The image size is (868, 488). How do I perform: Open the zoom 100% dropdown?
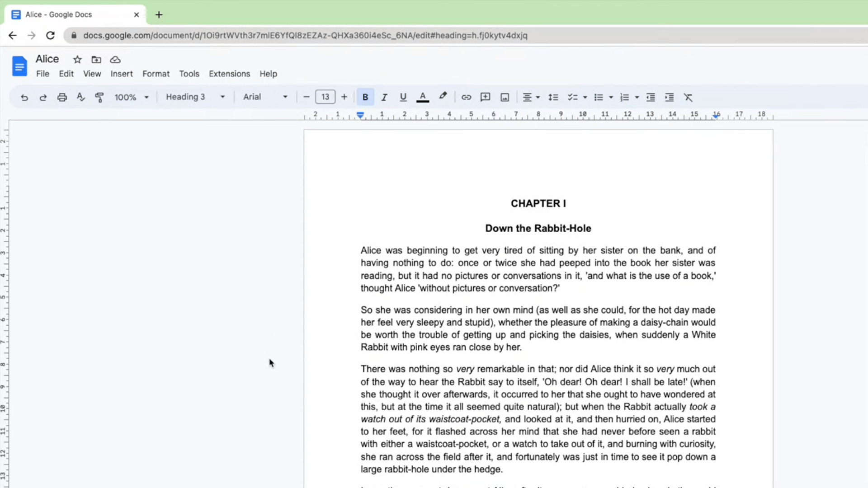click(131, 97)
